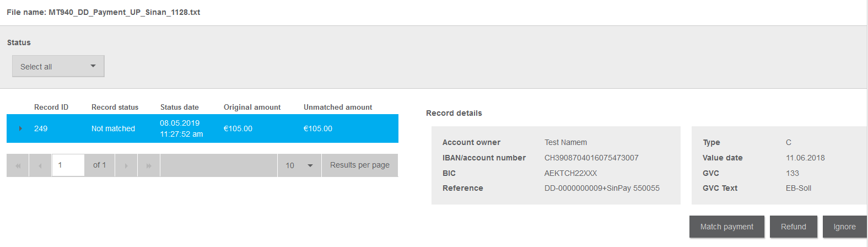Edit the page number input field
The height and width of the screenshot is (247, 868).
[68, 165]
